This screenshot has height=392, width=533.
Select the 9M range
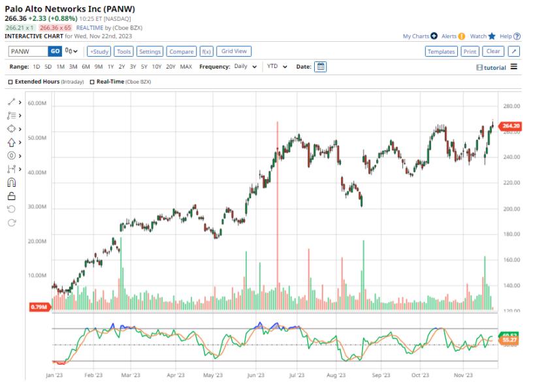pyautogui.click(x=99, y=67)
